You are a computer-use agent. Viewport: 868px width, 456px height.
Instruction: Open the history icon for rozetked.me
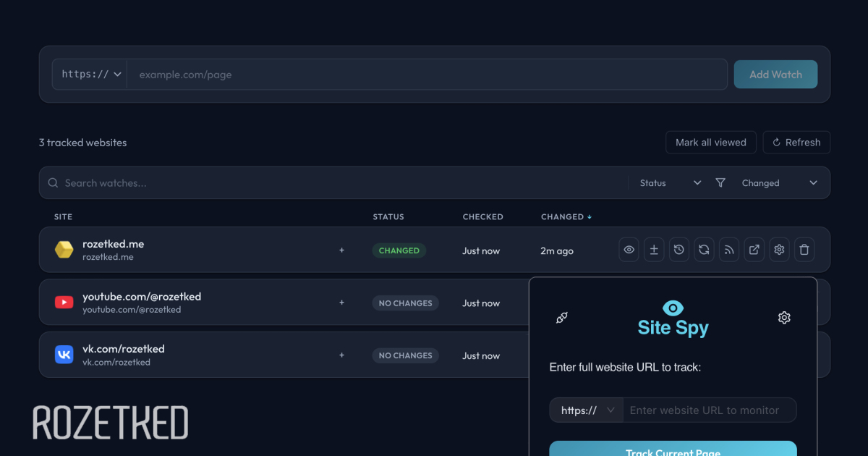[679, 250]
